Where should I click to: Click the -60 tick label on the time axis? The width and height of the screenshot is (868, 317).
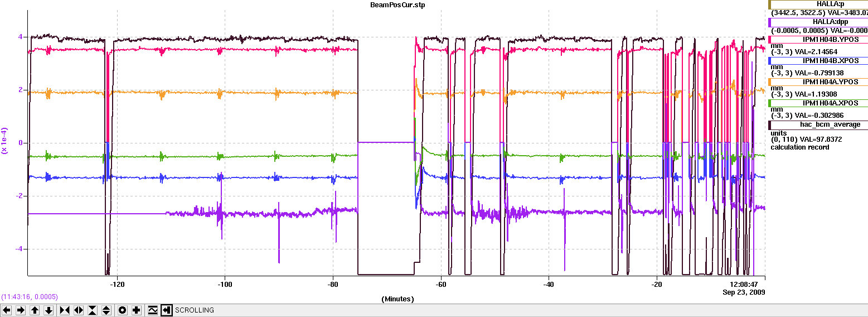(x=441, y=285)
